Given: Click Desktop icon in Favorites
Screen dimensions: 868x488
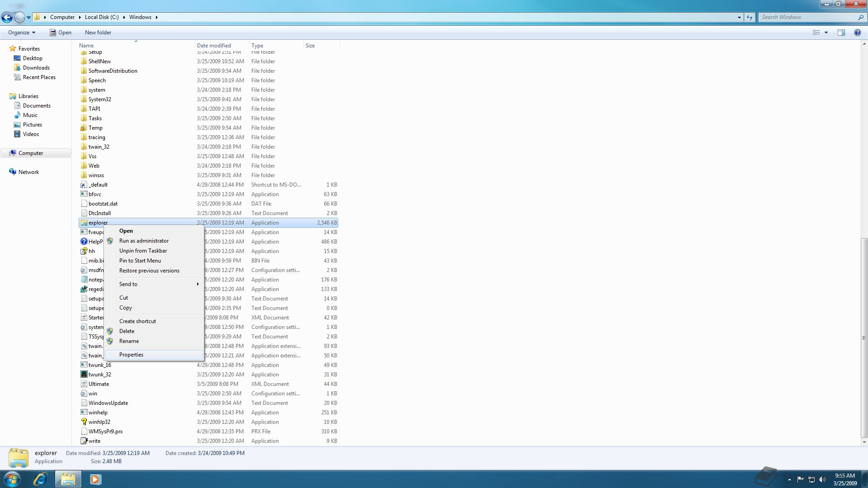Looking at the screenshot, I should pyautogui.click(x=17, y=58).
